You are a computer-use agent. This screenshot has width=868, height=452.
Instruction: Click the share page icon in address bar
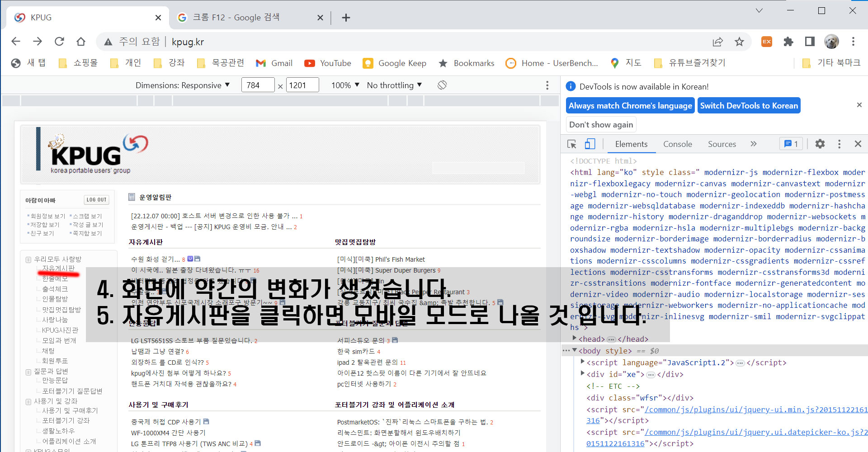coord(717,42)
